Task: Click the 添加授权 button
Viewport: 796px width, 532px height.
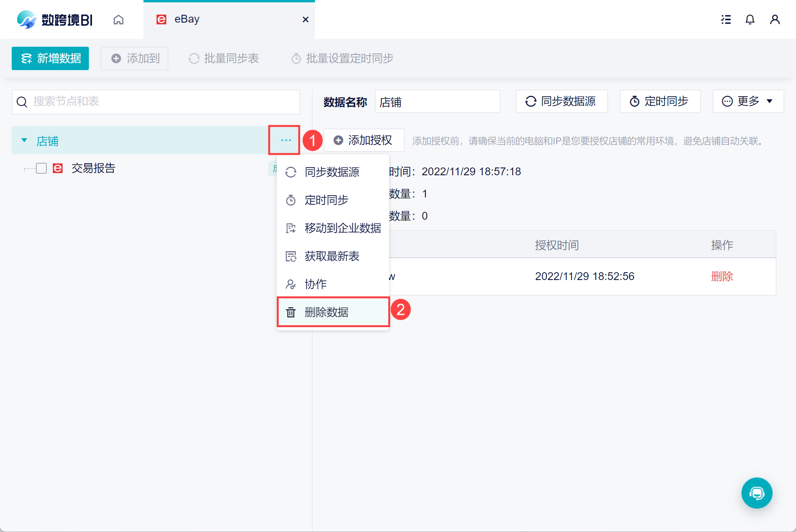Action: [364, 140]
